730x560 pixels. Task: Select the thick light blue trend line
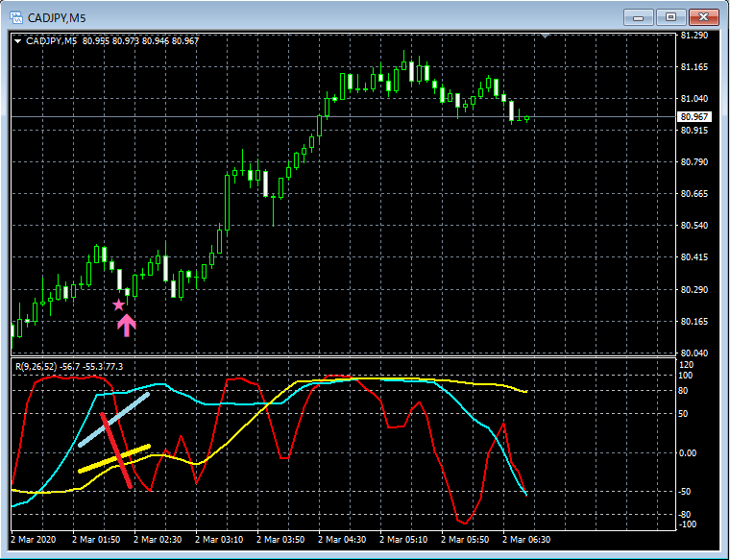(114, 420)
